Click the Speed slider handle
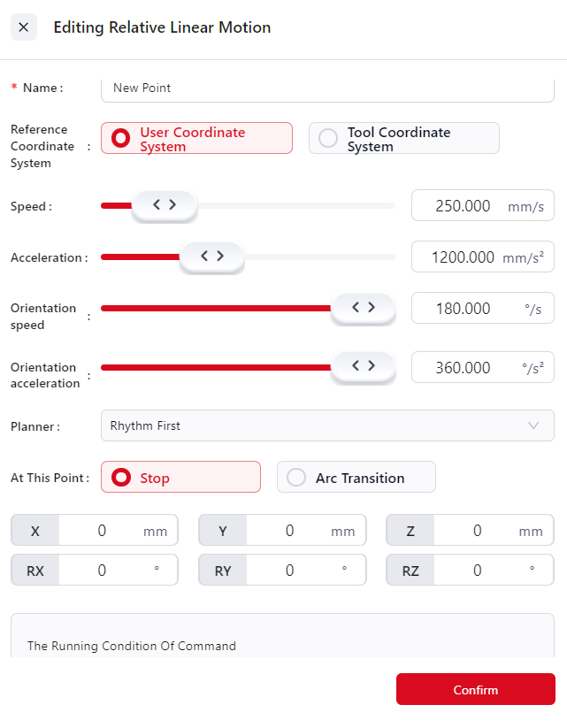 coord(165,205)
